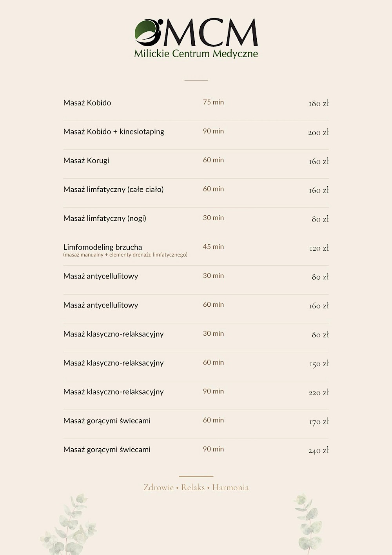Click the Zdrowie • Relaks • Harmonia tagline
The width and height of the screenshot is (392, 555).
coord(196,488)
